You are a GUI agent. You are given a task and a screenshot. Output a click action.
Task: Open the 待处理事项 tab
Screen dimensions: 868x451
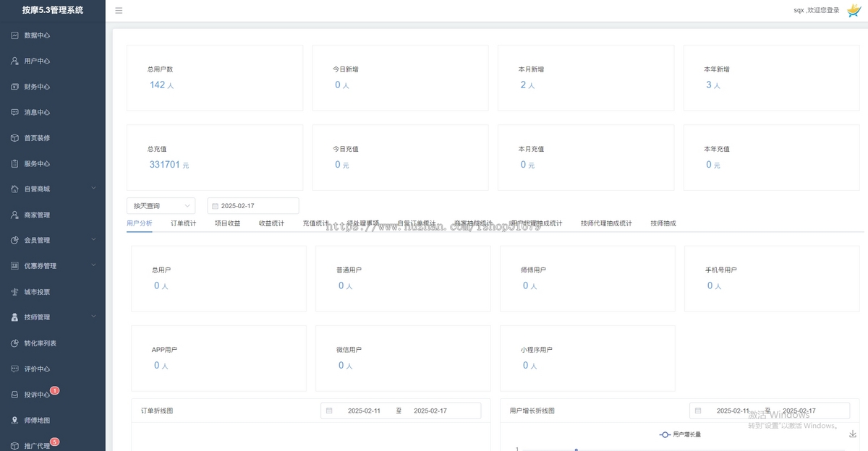tap(363, 223)
